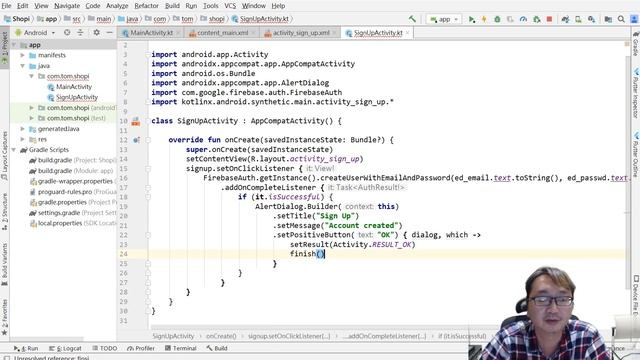The height and width of the screenshot is (360, 640).
Task: Click the Search Everywhere magnifier icon
Action: tap(621, 19)
